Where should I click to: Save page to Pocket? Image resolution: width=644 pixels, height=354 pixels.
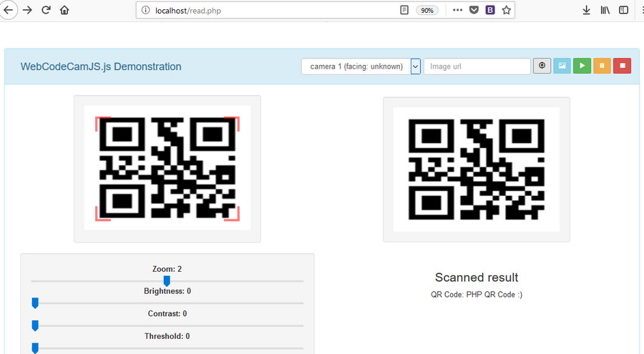coord(474,10)
